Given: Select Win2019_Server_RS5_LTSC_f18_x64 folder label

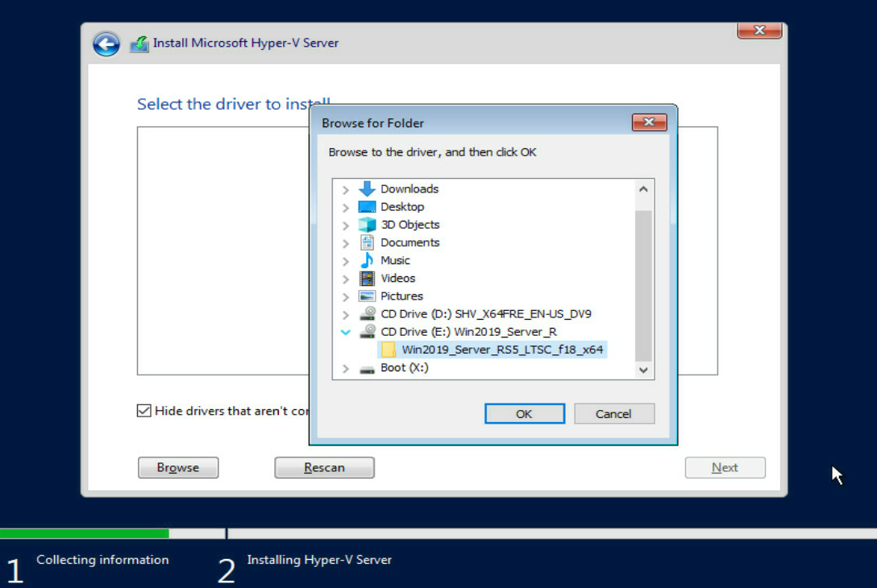Looking at the screenshot, I should (502, 350).
